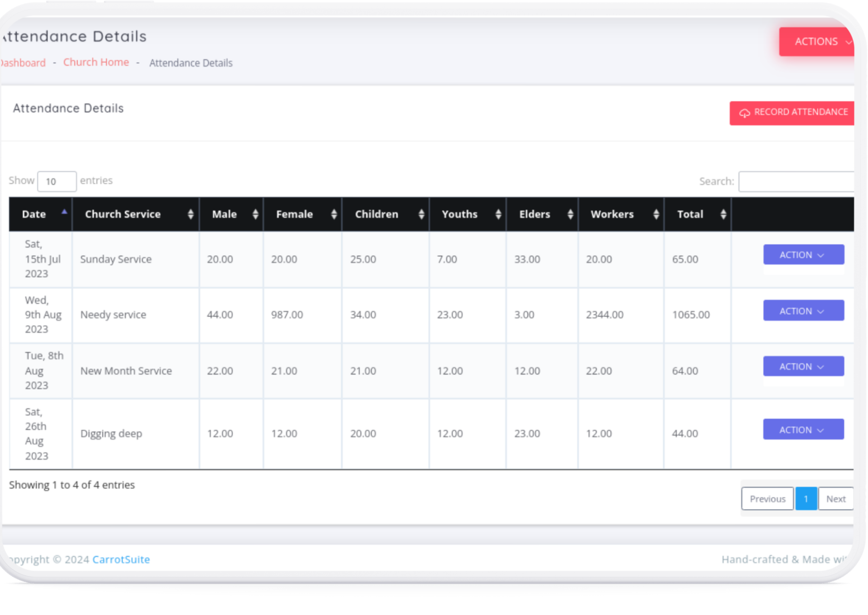Sort by Elders column arrows

coord(570,214)
